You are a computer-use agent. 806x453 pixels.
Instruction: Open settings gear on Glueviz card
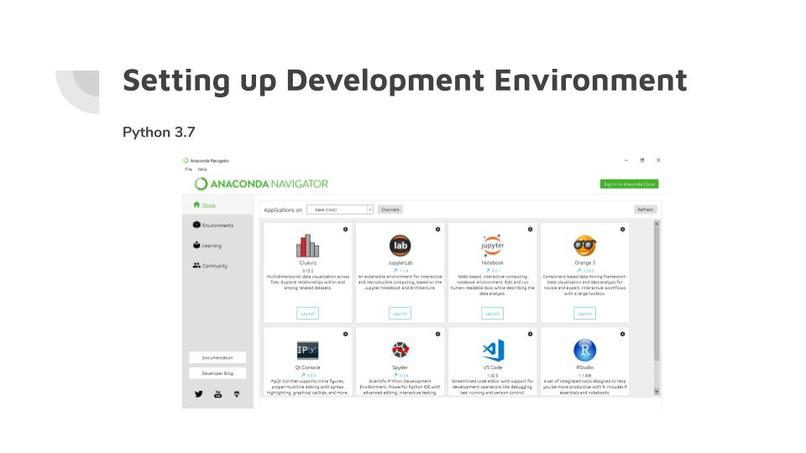point(345,229)
